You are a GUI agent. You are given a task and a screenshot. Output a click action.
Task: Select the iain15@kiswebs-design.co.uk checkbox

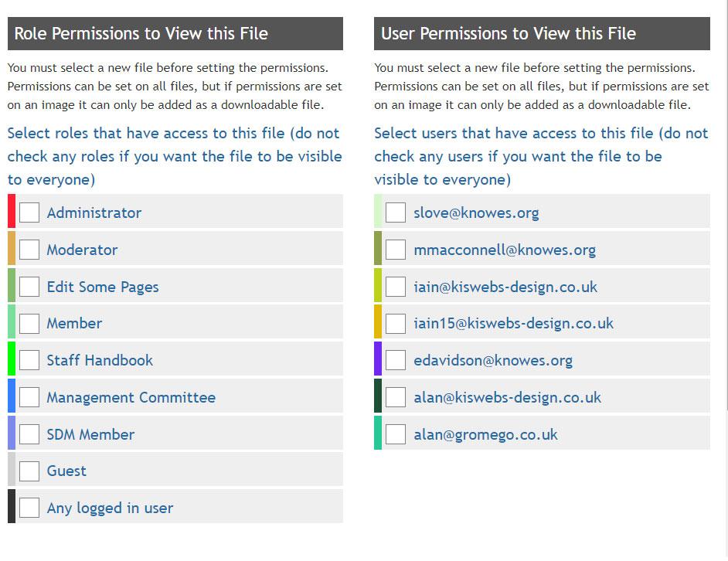point(396,323)
